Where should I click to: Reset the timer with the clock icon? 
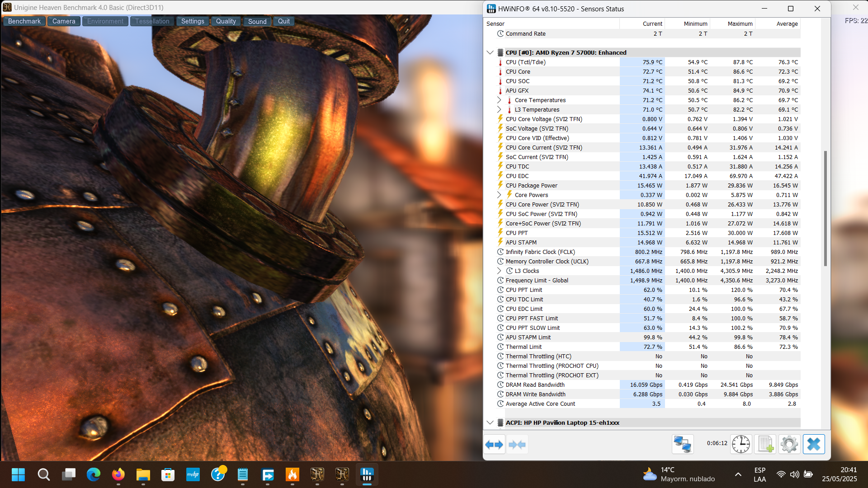[741, 445]
